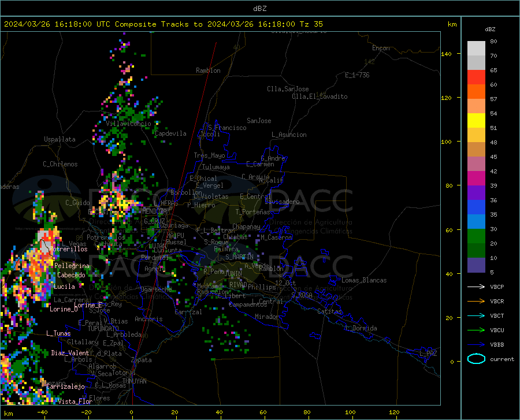Click the Tulumaya map label
Screen dimensions: 520x420
[216, 167]
